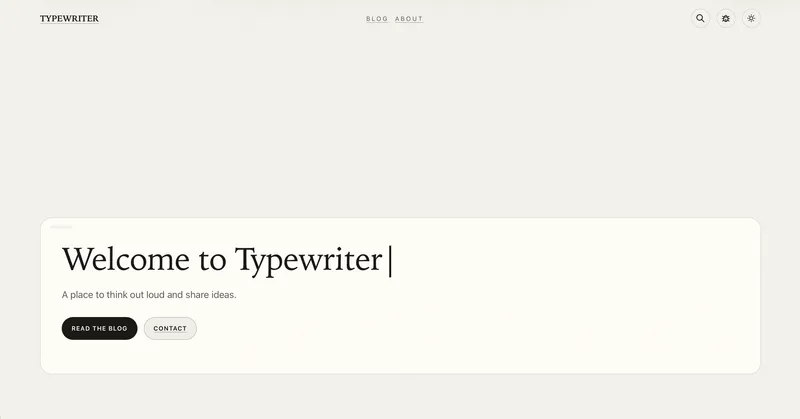Click the CONTACT button
The height and width of the screenshot is (419, 800).
tap(170, 328)
